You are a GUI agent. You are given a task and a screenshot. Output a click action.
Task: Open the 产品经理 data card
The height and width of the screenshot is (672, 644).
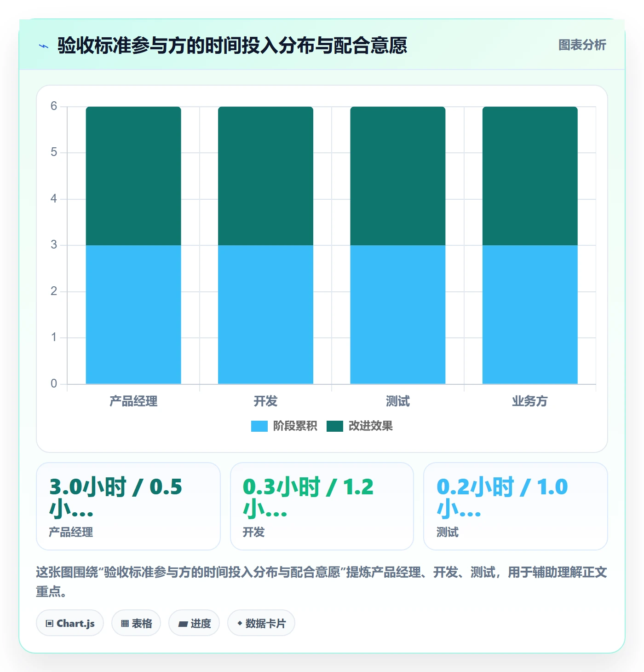coord(128,506)
